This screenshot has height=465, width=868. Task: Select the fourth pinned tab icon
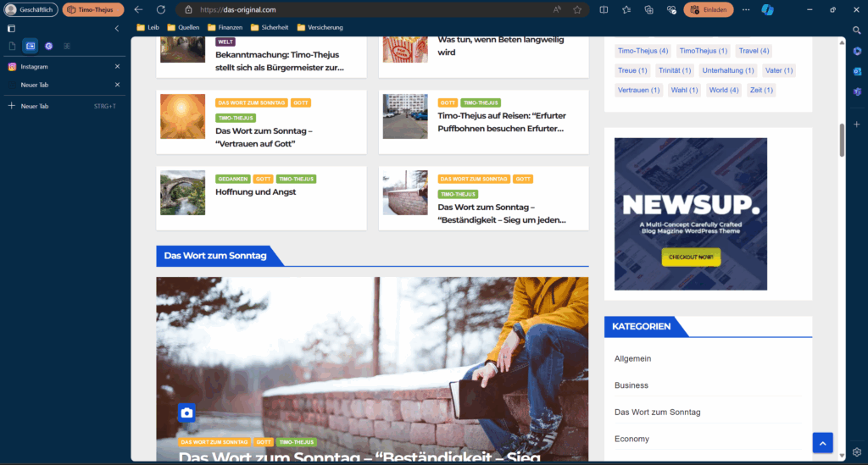[67, 46]
